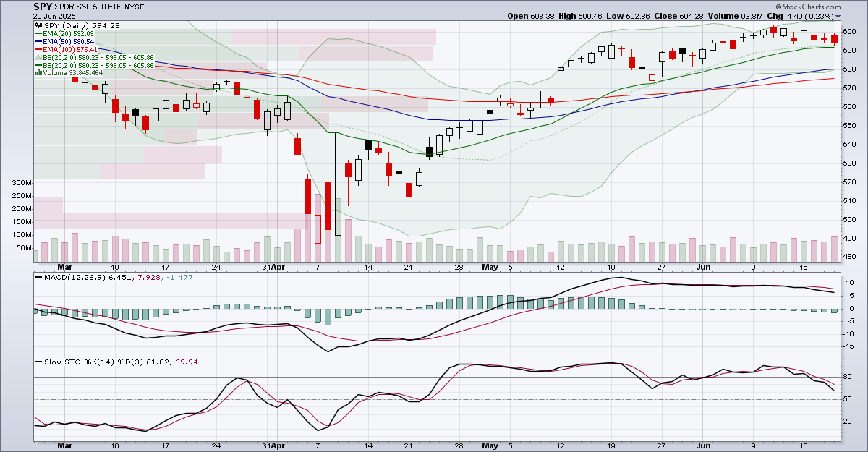Click the blue down arrow after the Chg value
The image size is (868, 452).
838,15
